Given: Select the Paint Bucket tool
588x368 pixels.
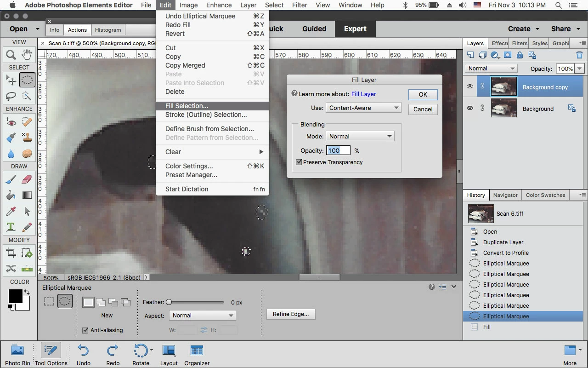Looking at the screenshot, I should tap(11, 195).
